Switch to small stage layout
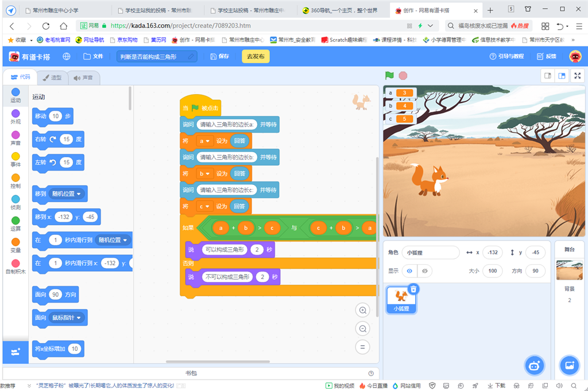The width and height of the screenshot is (588, 391). coord(547,76)
